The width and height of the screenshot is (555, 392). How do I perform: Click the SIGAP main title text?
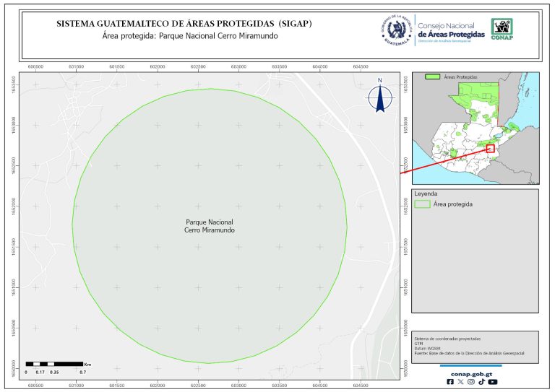point(184,24)
